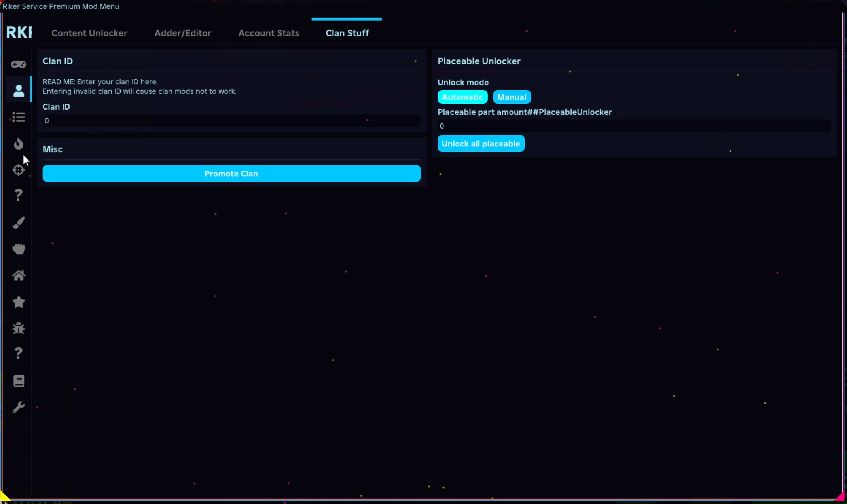
Task: Open the star favorites icon
Action: coord(19,302)
